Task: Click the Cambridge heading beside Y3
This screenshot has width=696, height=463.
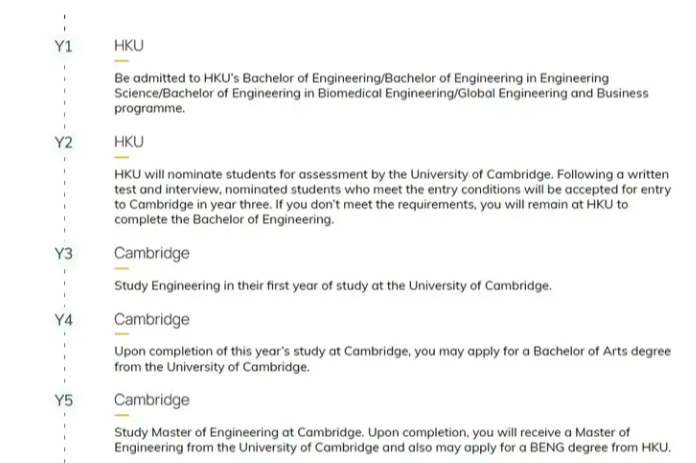Action: [x=152, y=253]
